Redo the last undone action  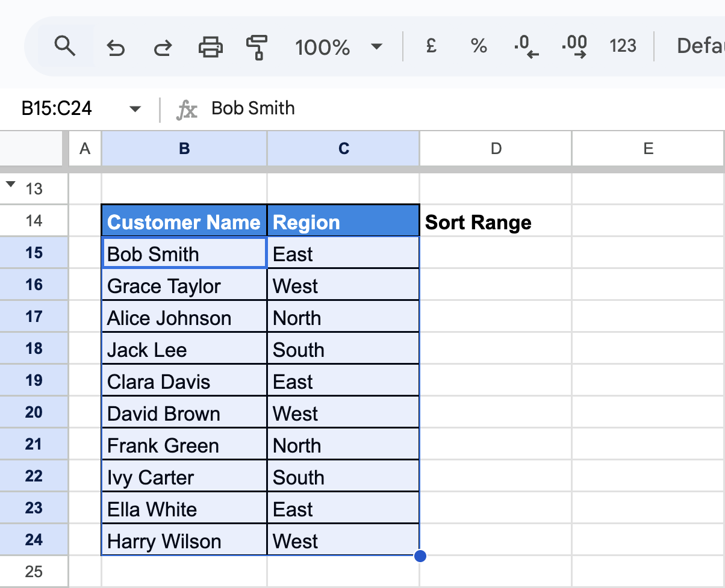click(x=162, y=47)
